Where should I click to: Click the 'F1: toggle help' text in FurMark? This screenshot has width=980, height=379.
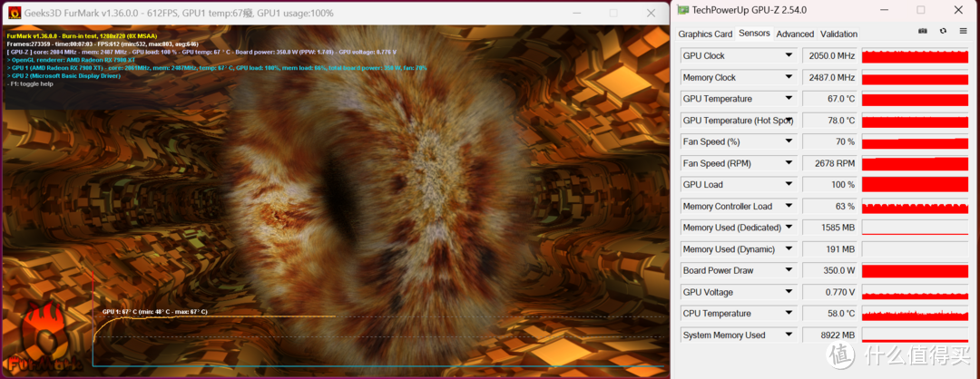click(31, 83)
